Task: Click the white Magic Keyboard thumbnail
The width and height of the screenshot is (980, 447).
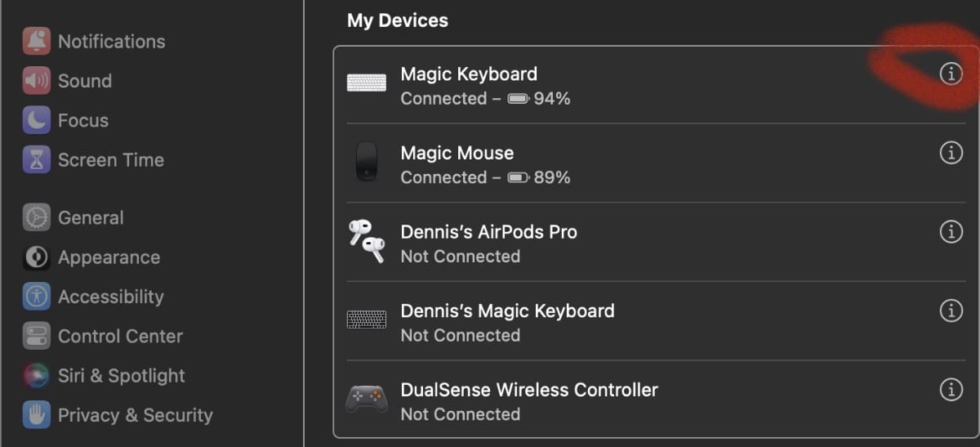Action: tap(367, 83)
